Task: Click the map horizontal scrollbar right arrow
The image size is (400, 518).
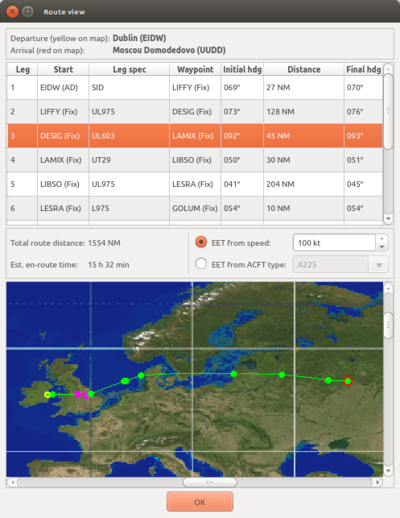Action: [x=378, y=482]
